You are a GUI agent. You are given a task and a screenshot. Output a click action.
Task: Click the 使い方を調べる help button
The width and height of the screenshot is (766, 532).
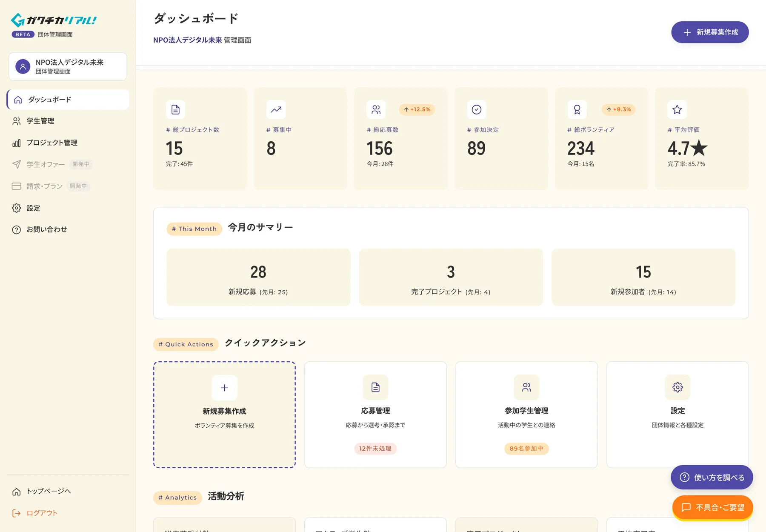click(x=712, y=478)
